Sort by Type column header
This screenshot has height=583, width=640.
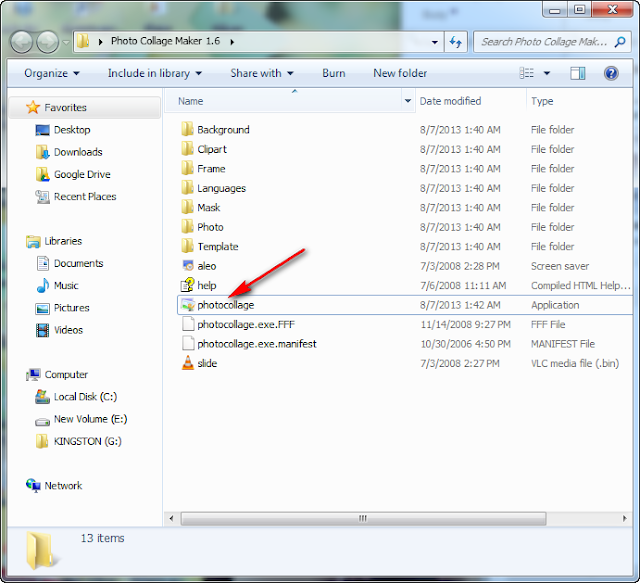[580, 101]
